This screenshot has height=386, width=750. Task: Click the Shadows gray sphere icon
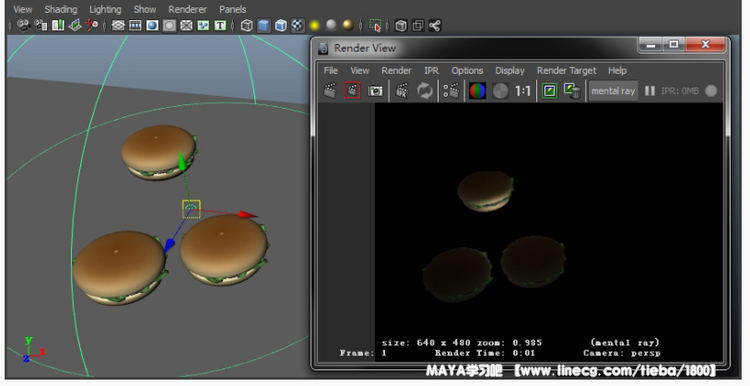331,24
